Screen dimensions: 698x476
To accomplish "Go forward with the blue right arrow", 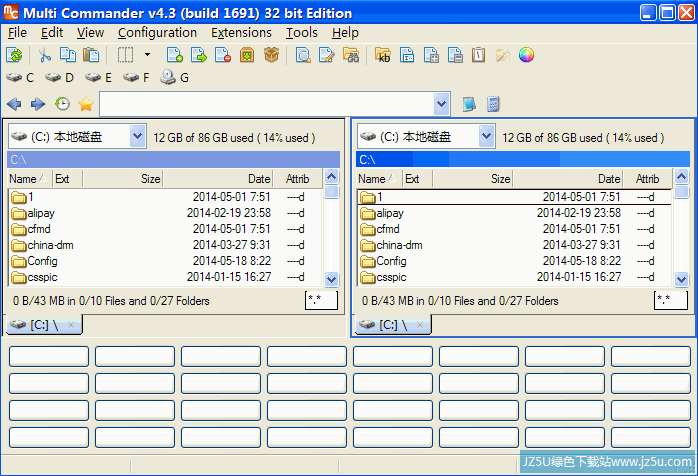I will pyautogui.click(x=38, y=104).
